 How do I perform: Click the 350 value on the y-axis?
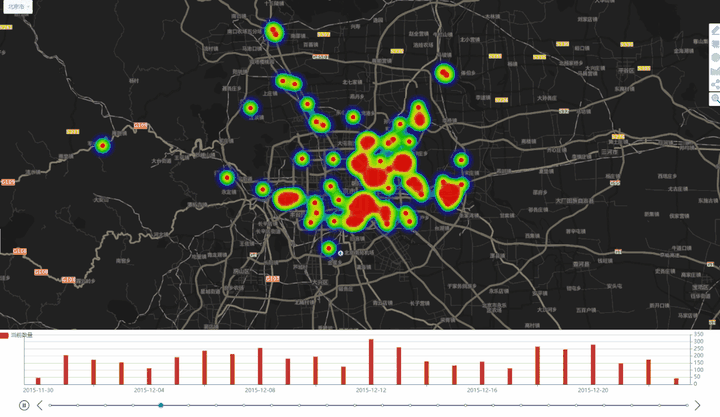(x=698, y=334)
